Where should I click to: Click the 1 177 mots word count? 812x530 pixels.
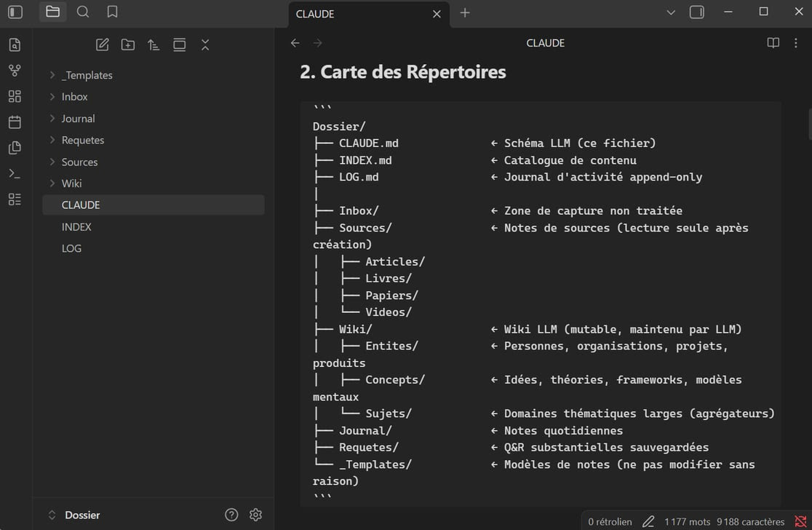point(687,522)
